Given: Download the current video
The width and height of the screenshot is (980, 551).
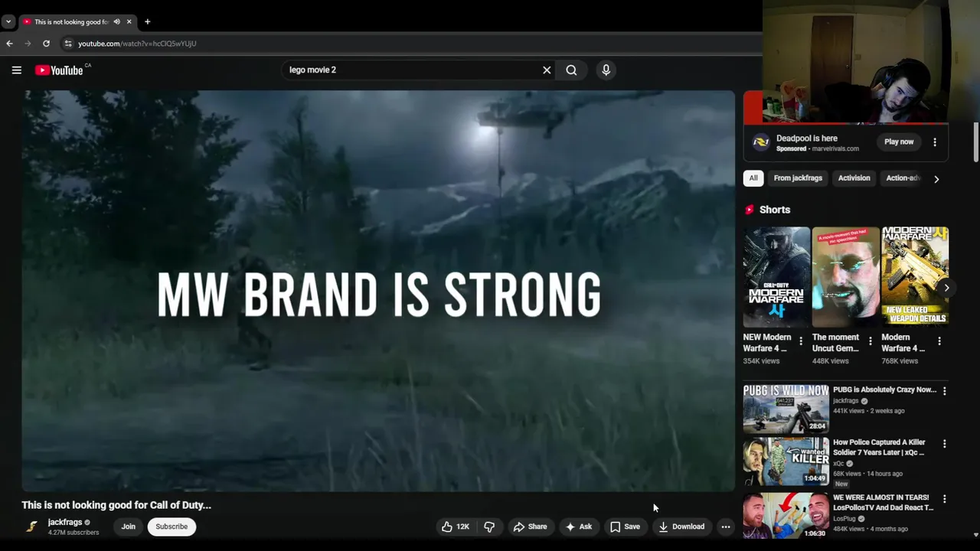Looking at the screenshot, I should [x=681, y=527].
